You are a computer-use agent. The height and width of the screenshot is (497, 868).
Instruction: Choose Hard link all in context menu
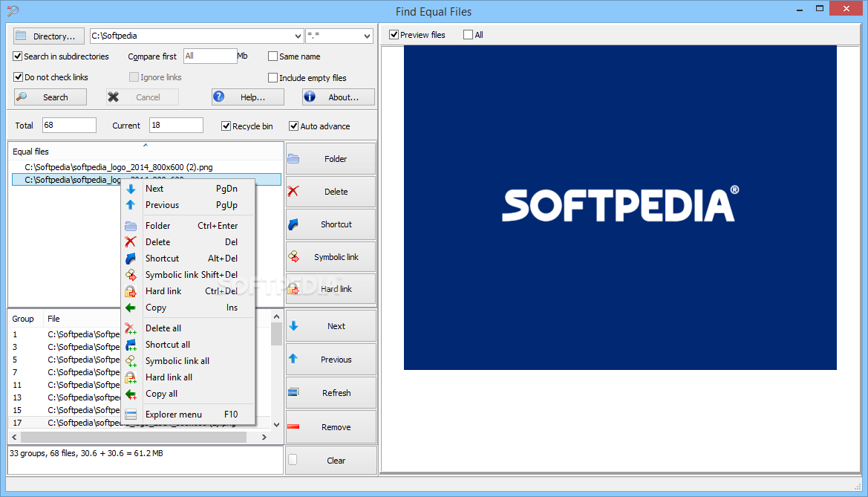tap(188, 377)
